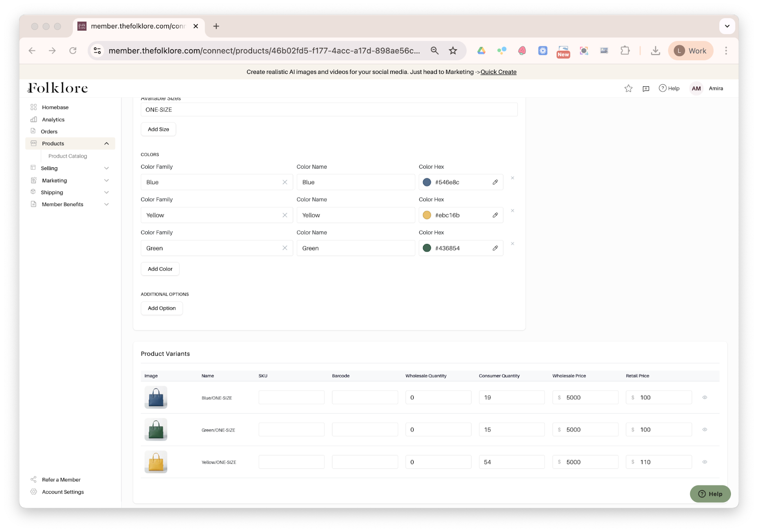The height and width of the screenshot is (532, 758).
Task: Expand the Selling sidebar menu
Action: click(x=107, y=168)
